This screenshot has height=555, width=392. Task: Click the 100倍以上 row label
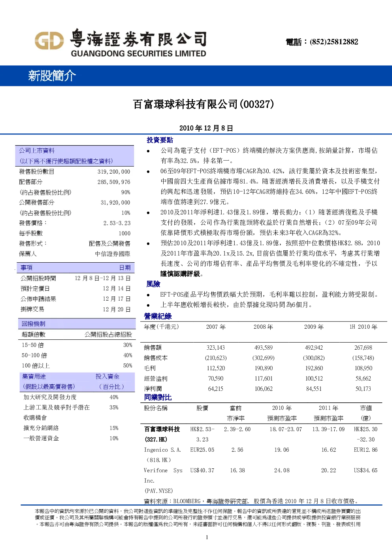[x=36, y=366]
